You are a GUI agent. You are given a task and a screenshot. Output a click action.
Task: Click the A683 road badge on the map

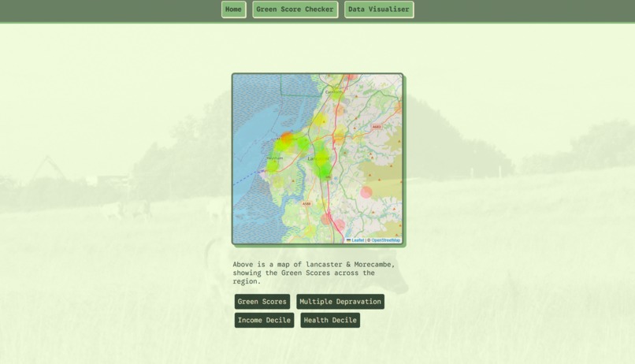[377, 127]
